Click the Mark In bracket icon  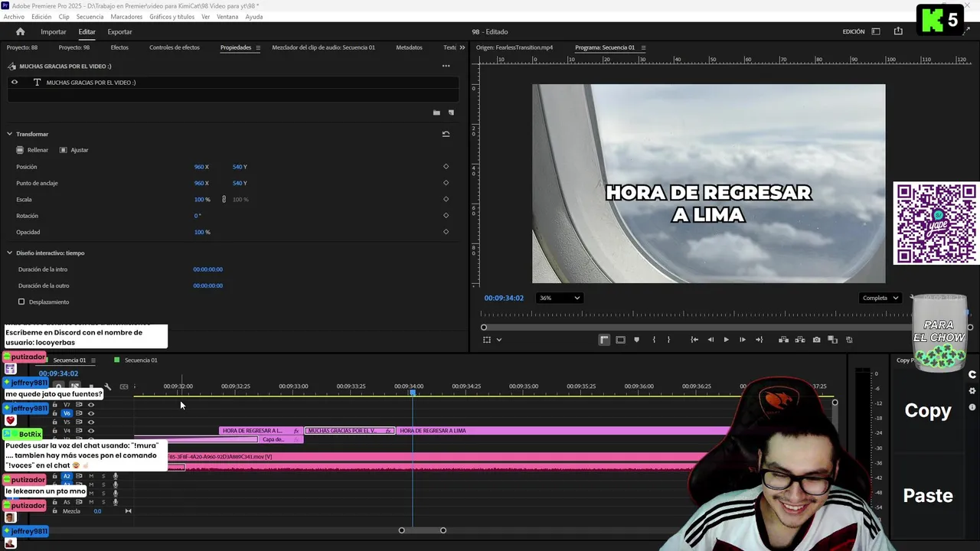tap(654, 340)
